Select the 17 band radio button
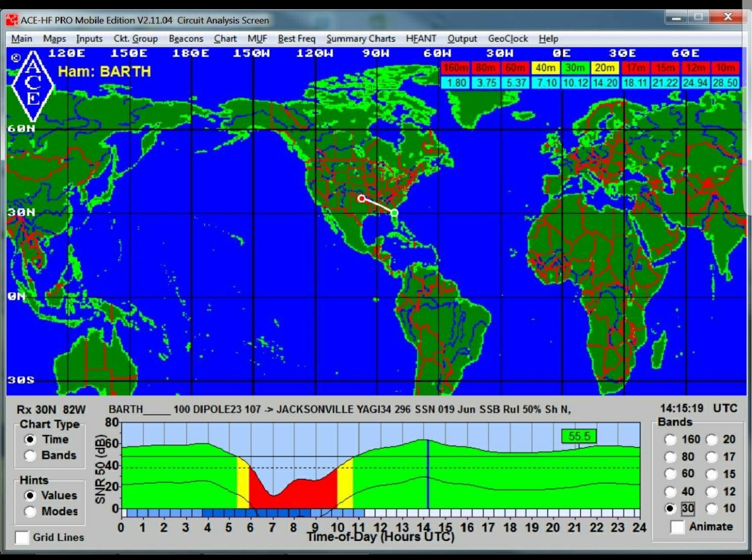752x560 pixels. 712,457
